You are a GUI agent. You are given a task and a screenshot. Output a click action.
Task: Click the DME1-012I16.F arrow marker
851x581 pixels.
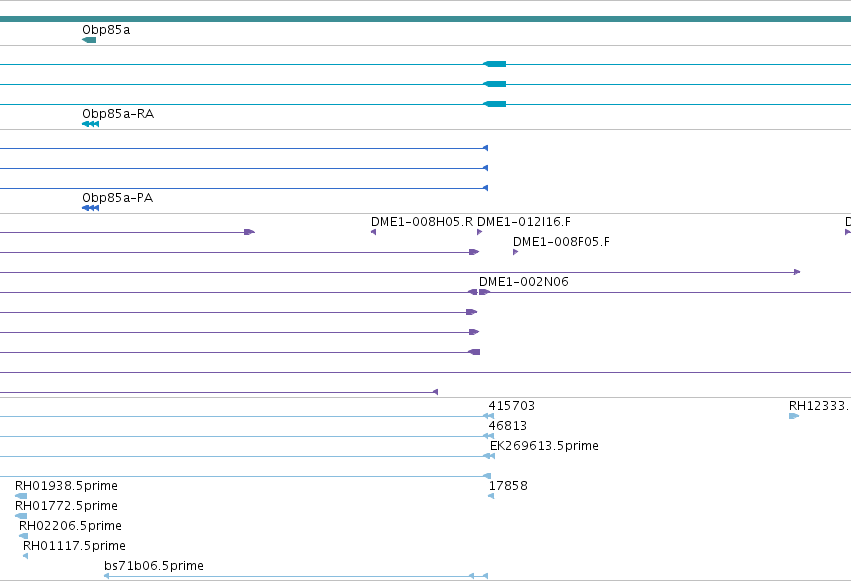[x=479, y=232]
